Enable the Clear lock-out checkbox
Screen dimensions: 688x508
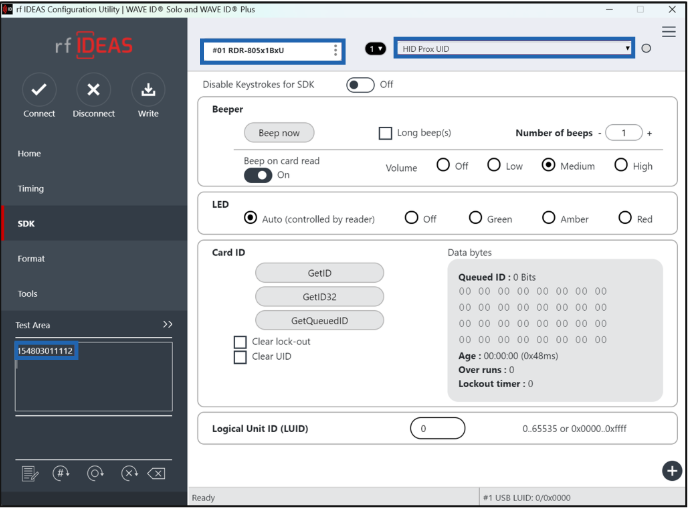pyautogui.click(x=240, y=342)
